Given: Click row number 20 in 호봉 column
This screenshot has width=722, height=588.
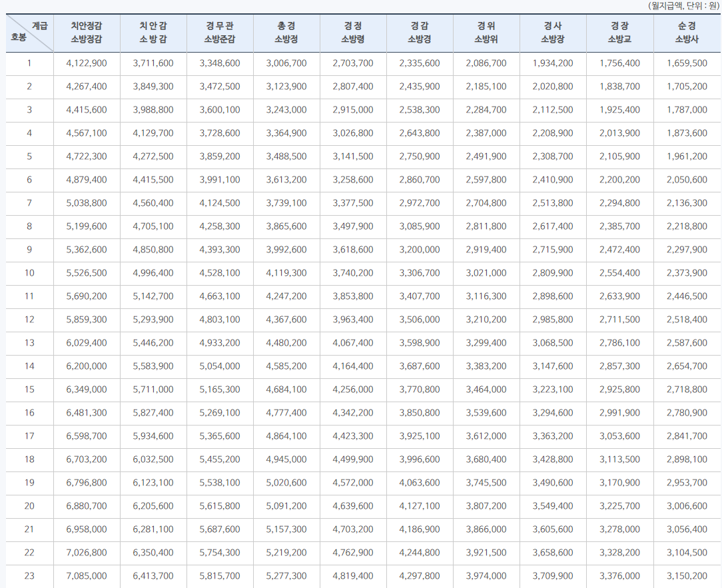Looking at the screenshot, I should click(x=29, y=506).
